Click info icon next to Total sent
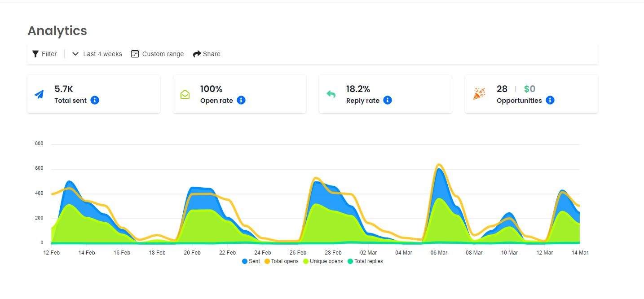 (95, 100)
